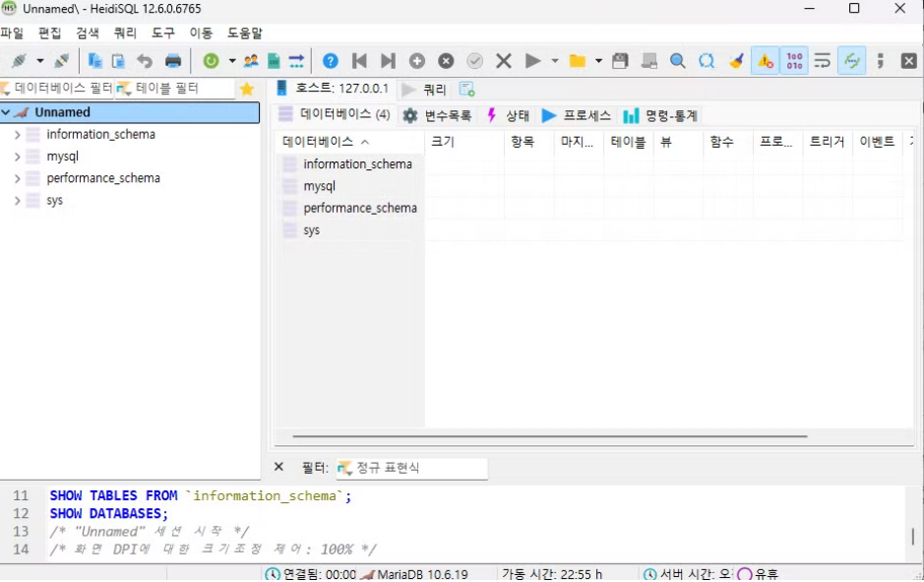Click the disconnect plug icon
This screenshot has width=924, height=582.
[x=61, y=61]
